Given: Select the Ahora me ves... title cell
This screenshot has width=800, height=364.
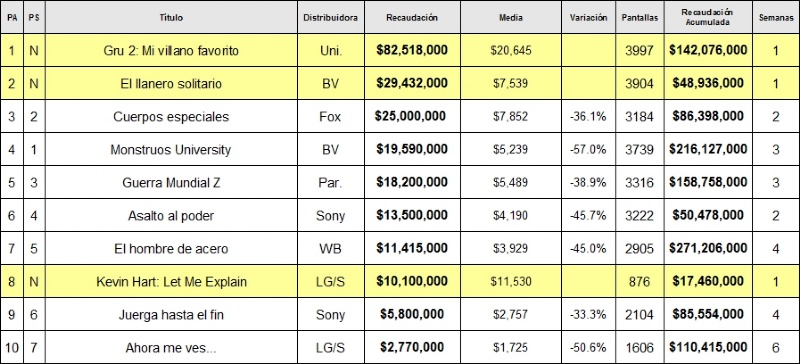Looking at the screenshot, I should click(171, 348).
